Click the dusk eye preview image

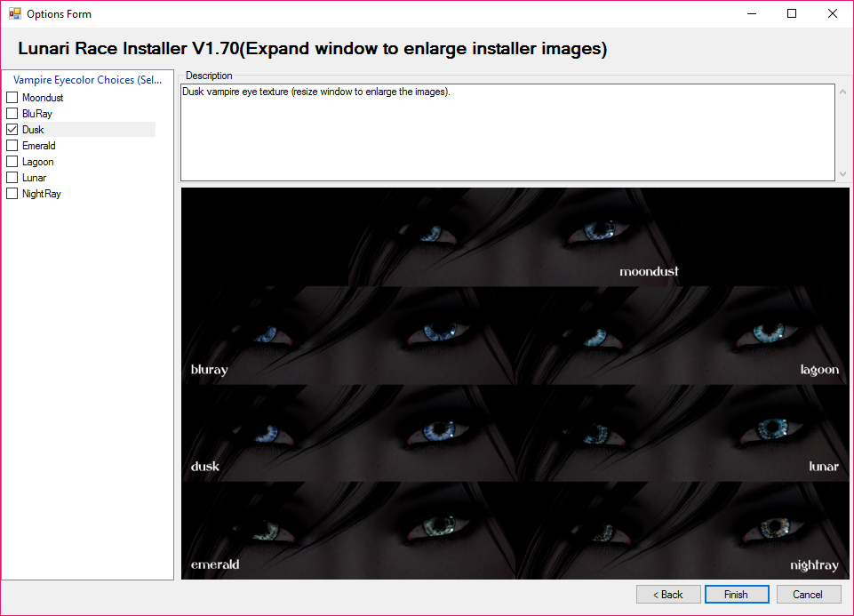(x=348, y=433)
